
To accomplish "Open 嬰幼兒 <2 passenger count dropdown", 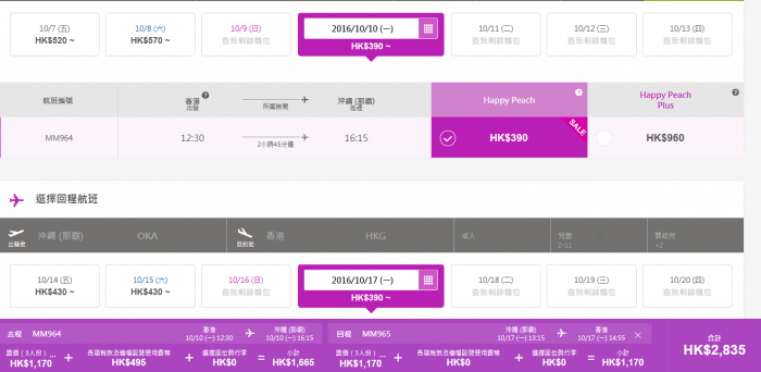I will click(x=695, y=236).
